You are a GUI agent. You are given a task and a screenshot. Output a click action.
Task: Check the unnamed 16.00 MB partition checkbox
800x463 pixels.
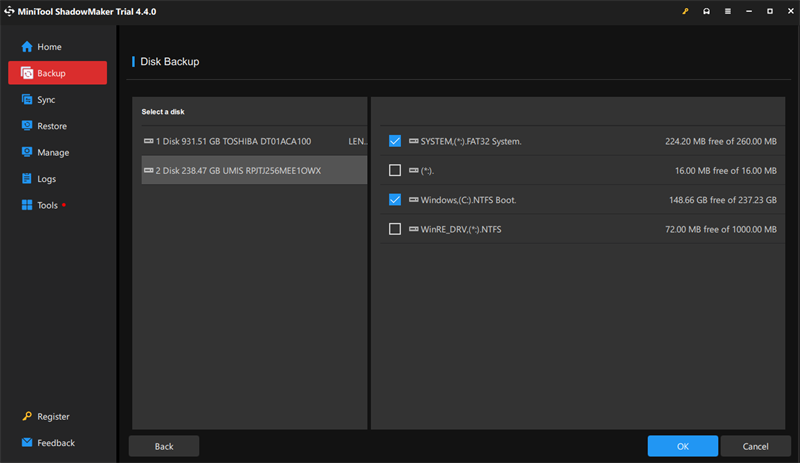point(395,170)
